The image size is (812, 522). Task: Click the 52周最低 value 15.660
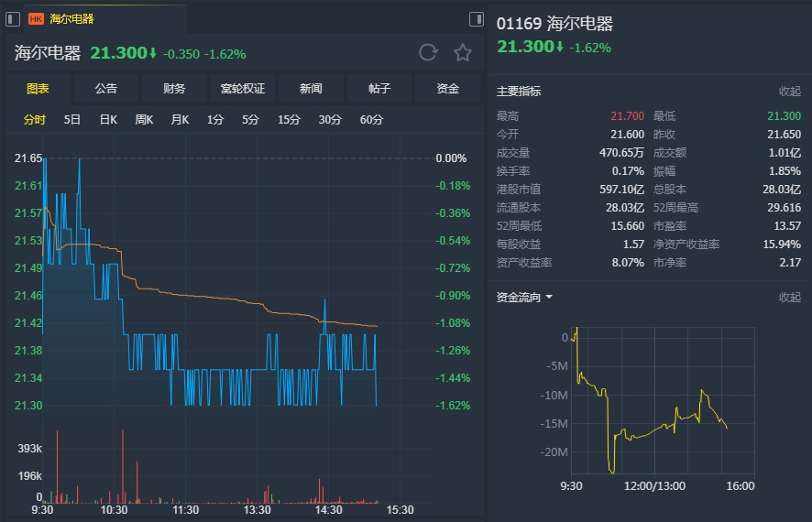627,226
